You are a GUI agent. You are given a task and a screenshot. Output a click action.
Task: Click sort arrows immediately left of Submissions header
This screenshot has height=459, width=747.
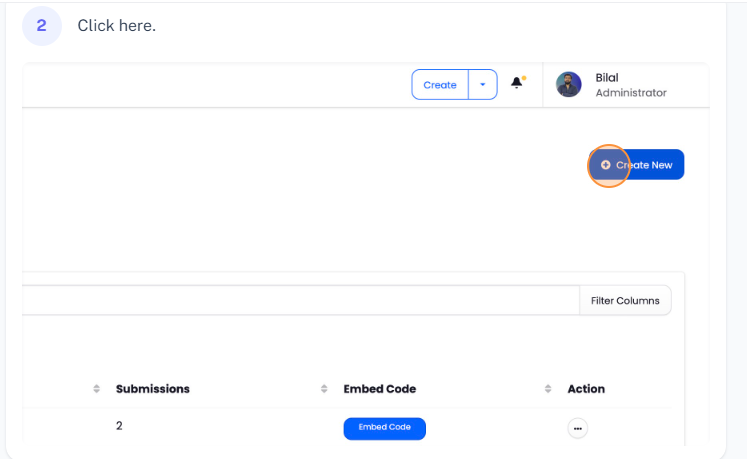click(97, 389)
